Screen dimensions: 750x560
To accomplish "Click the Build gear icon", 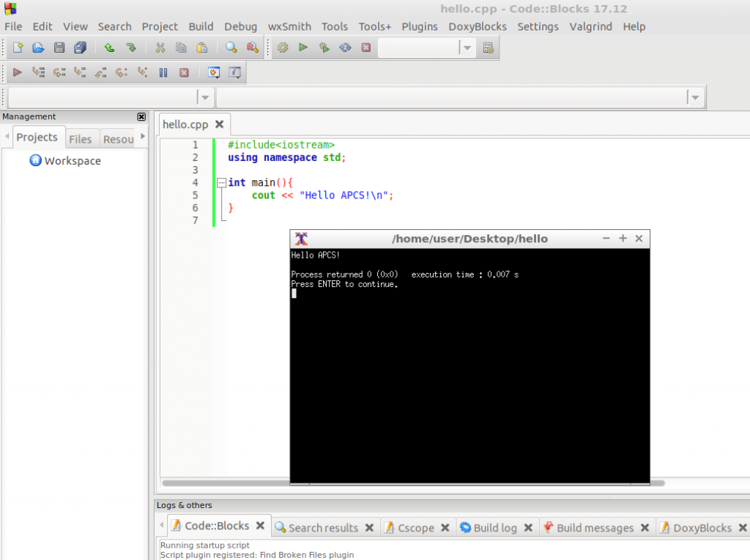I will 283,48.
